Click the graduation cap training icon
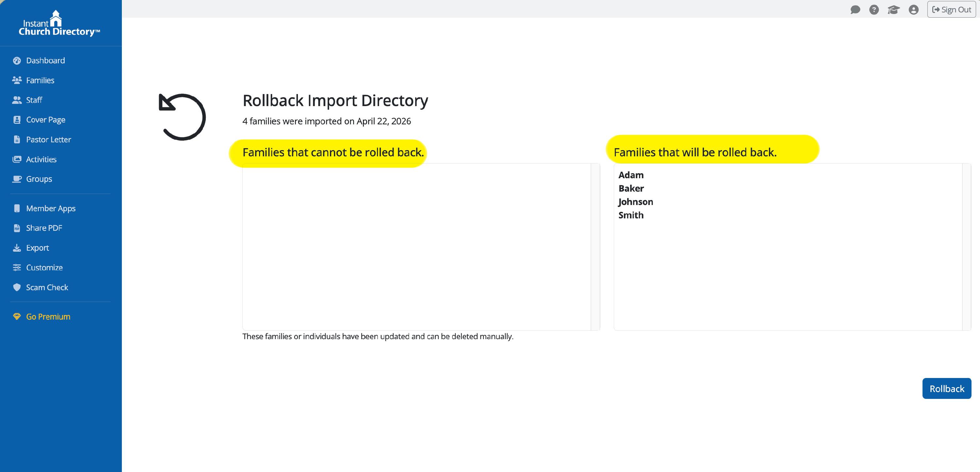Screen dimensions: 980x472 [x=894, y=9]
